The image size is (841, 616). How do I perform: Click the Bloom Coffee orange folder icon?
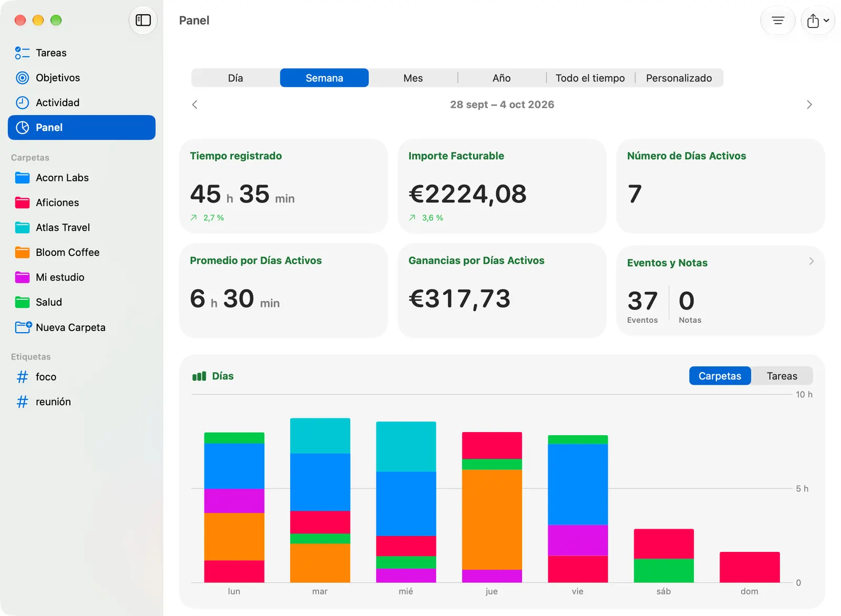point(22,252)
